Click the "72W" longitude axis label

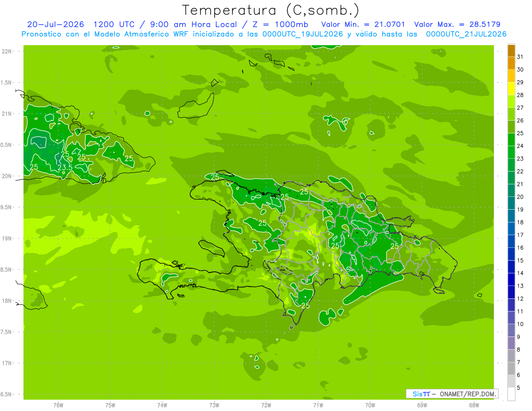pyautogui.click(x=266, y=405)
